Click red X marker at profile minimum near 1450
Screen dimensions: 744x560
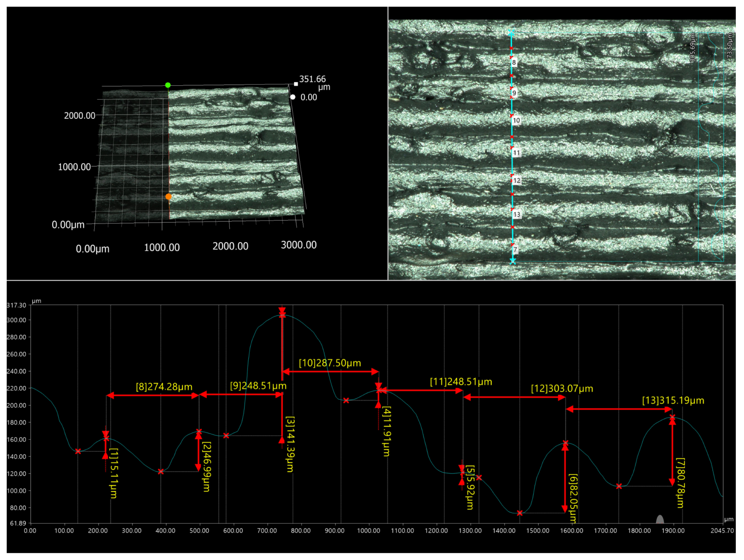(x=520, y=513)
